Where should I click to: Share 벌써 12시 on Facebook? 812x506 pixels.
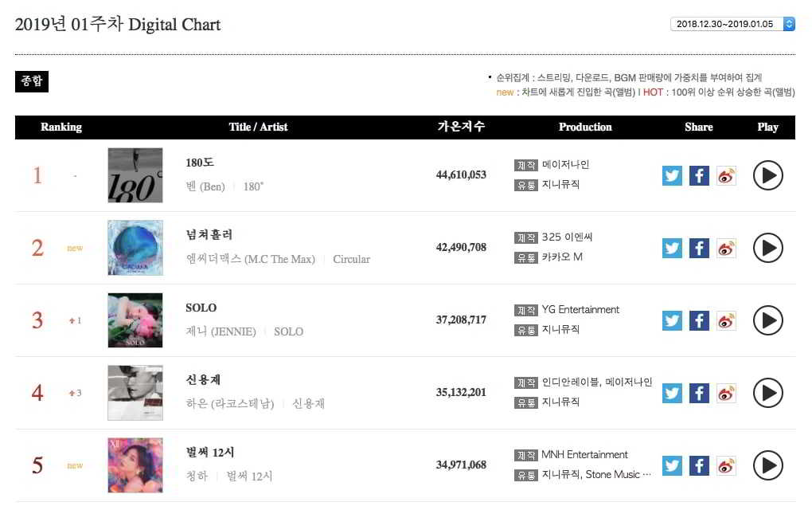[x=699, y=465]
